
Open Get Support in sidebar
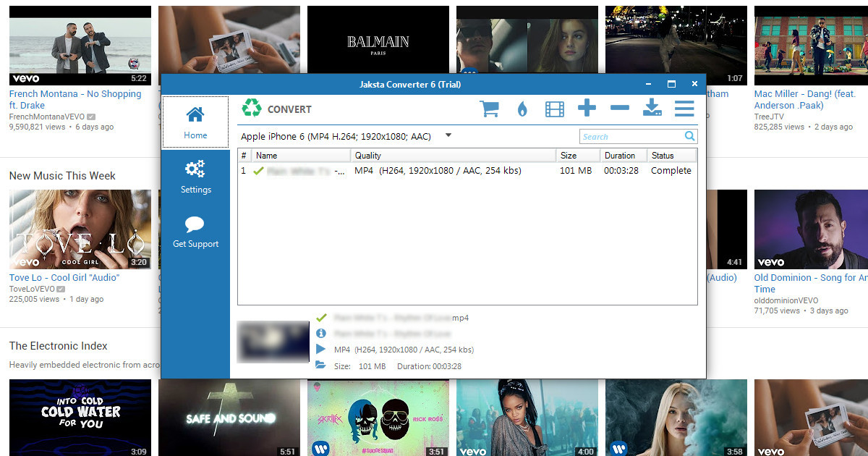(195, 232)
